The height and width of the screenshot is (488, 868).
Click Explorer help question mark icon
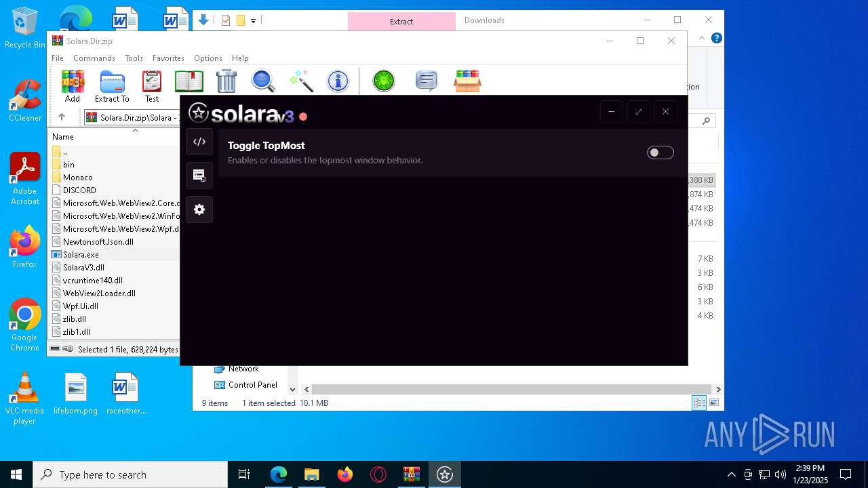click(716, 39)
